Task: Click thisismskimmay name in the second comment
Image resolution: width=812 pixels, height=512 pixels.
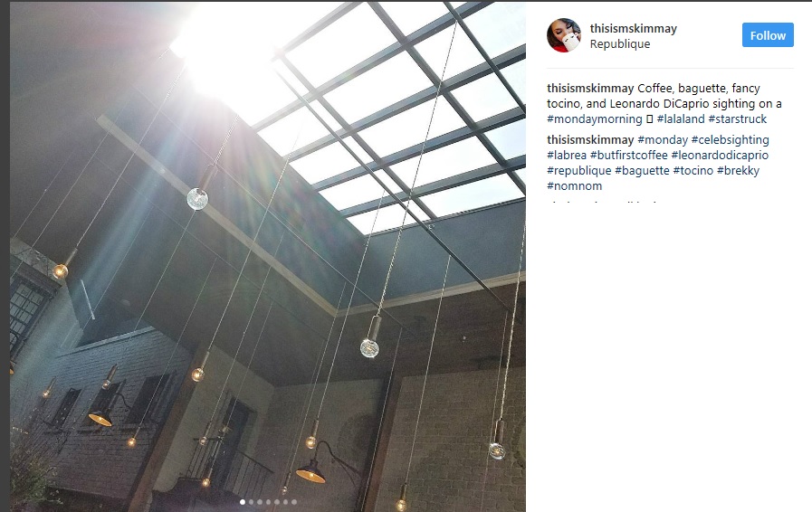Action: [x=590, y=140]
